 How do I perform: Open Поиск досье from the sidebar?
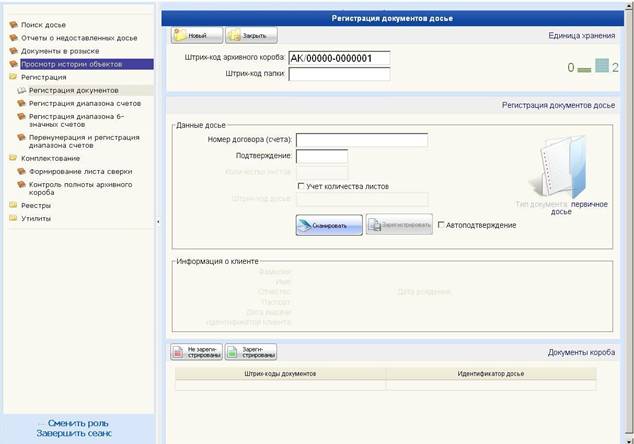[x=45, y=22]
